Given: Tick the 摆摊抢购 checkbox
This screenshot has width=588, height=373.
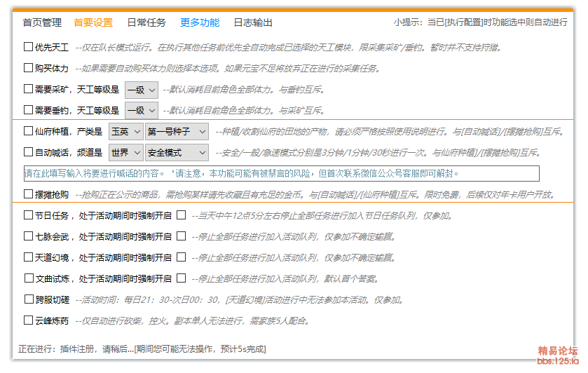Looking at the screenshot, I should pyautogui.click(x=28, y=194).
